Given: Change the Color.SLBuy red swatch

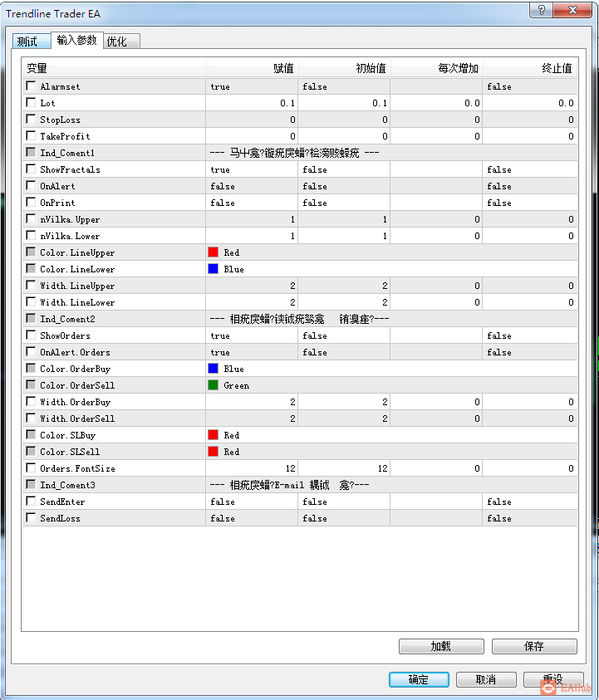Looking at the screenshot, I should pyautogui.click(x=213, y=435).
